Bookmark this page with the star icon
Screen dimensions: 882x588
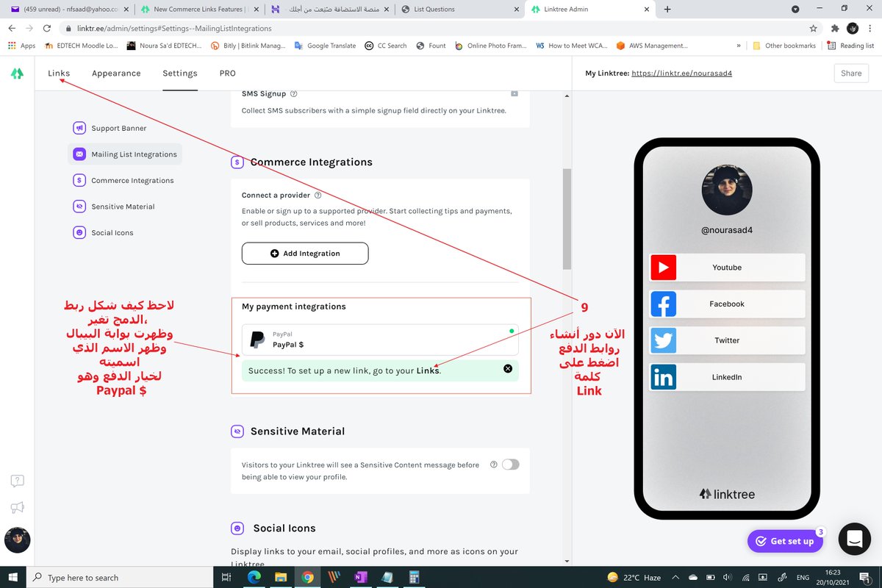pos(813,28)
